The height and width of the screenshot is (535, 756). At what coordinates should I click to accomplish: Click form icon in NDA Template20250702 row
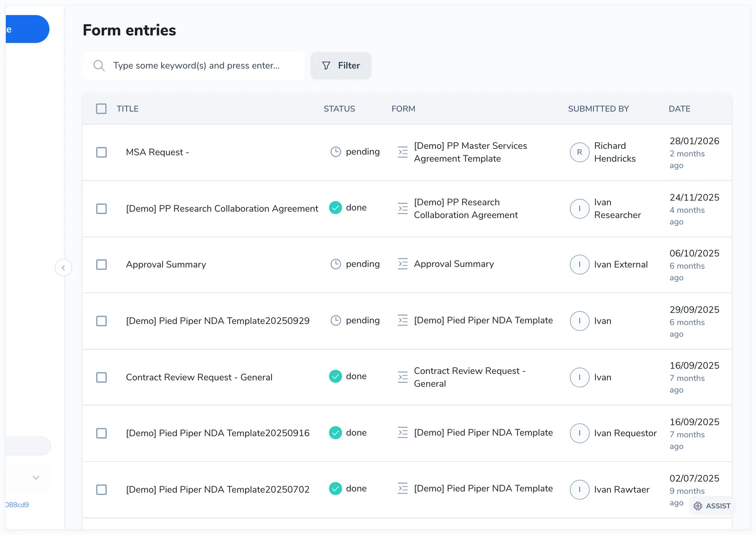[x=403, y=489]
